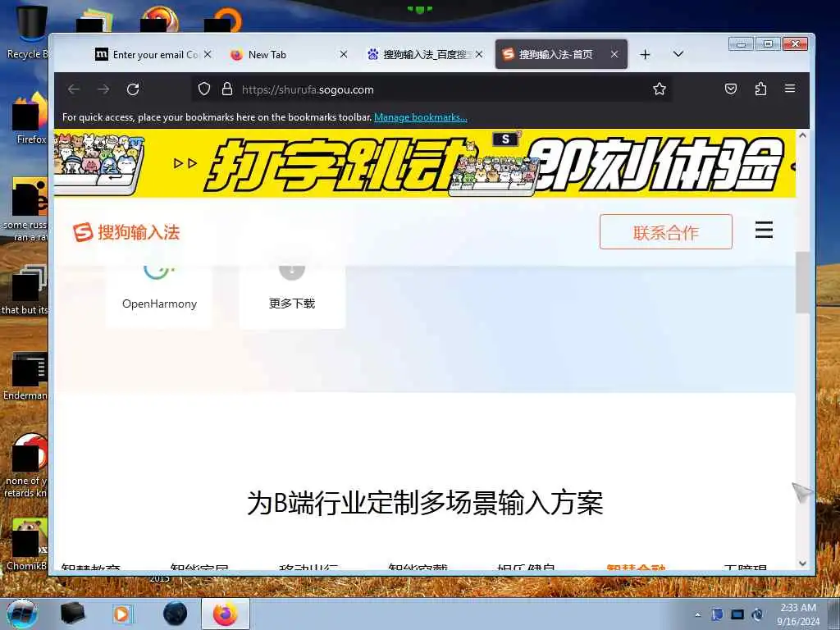Screen dimensions: 840x630
Task: Open tracking protection shield icon
Action: (x=204, y=89)
